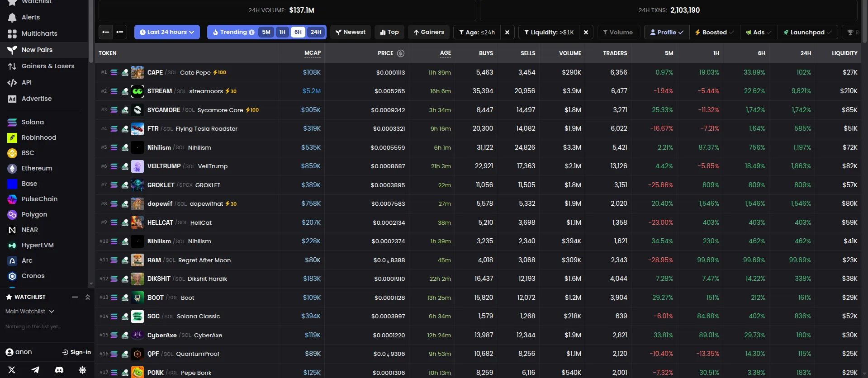The height and width of the screenshot is (378, 868).
Task: Open the Volume filter
Action: [618, 32]
